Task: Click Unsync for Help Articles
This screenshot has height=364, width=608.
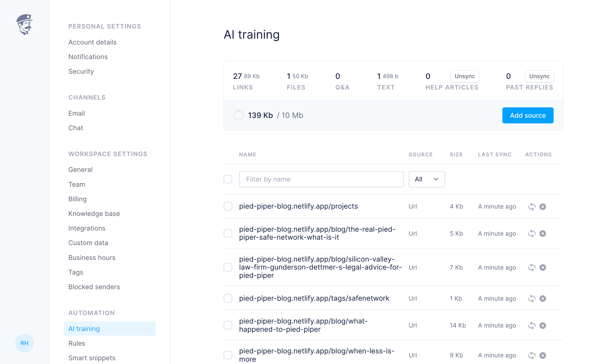Action: (x=464, y=76)
